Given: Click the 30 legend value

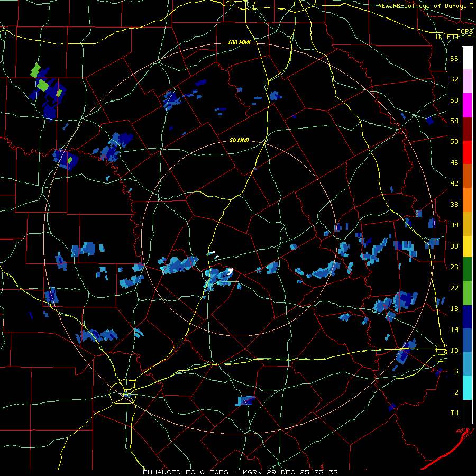Looking at the screenshot, I should (454, 246).
